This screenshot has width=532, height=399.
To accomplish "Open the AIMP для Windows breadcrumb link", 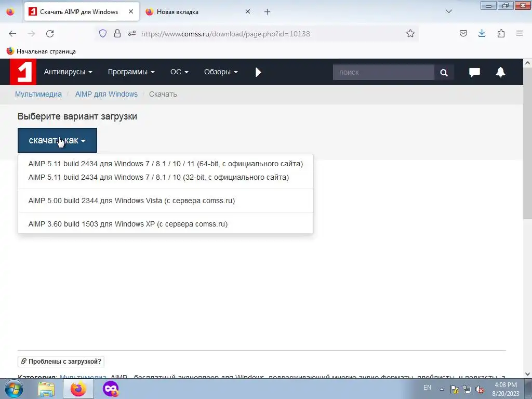I will (x=106, y=94).
